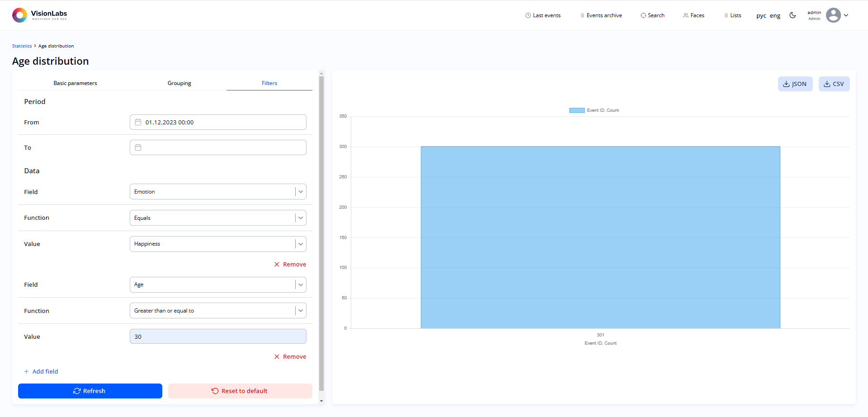Open the Happiness value dropdown
Viewport: 868px width, 417px height.
point(218,244)
